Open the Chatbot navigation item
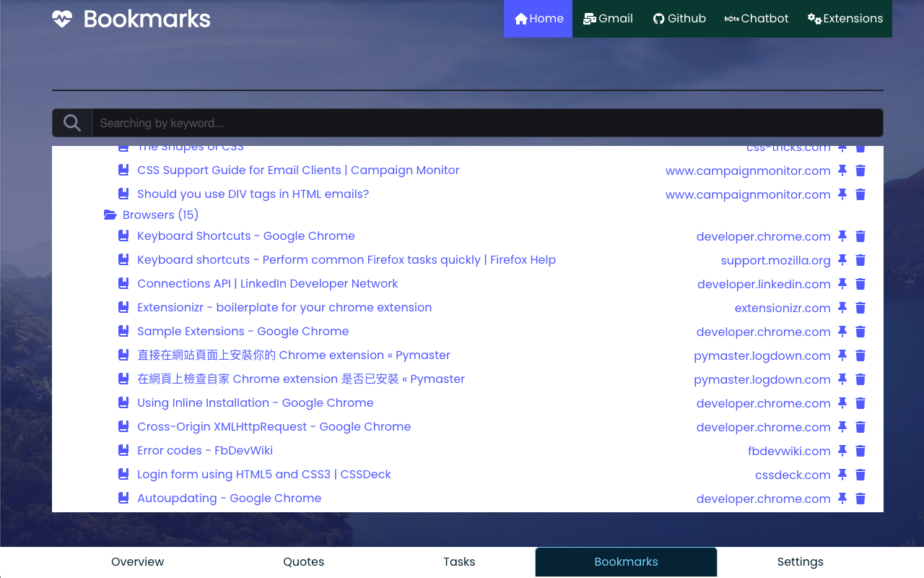 click(757, 19)
